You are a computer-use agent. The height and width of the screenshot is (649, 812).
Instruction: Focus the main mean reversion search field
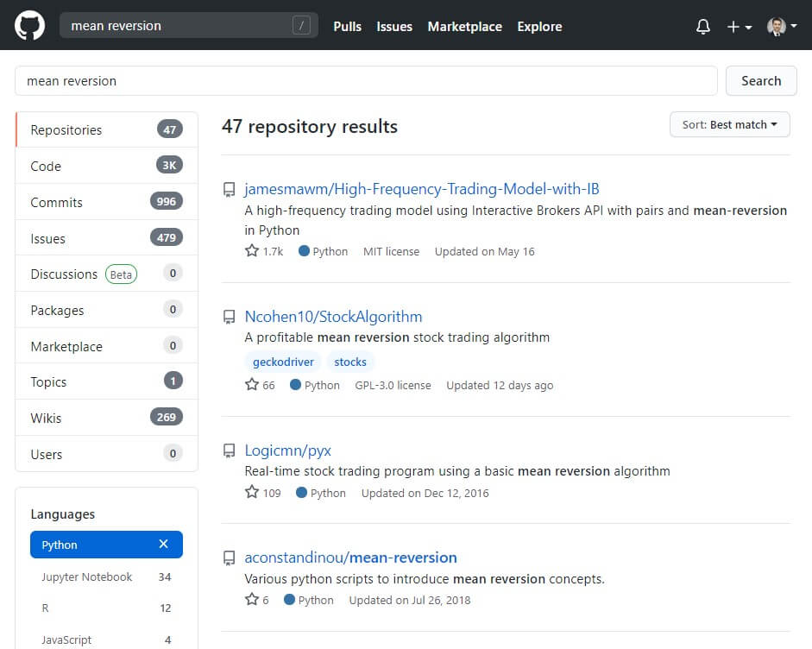pyautogui.click(x=366, y=81)
